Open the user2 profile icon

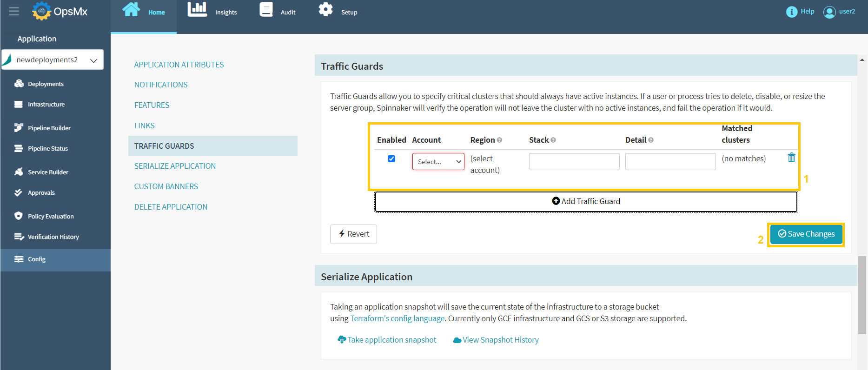click(829, 12)
